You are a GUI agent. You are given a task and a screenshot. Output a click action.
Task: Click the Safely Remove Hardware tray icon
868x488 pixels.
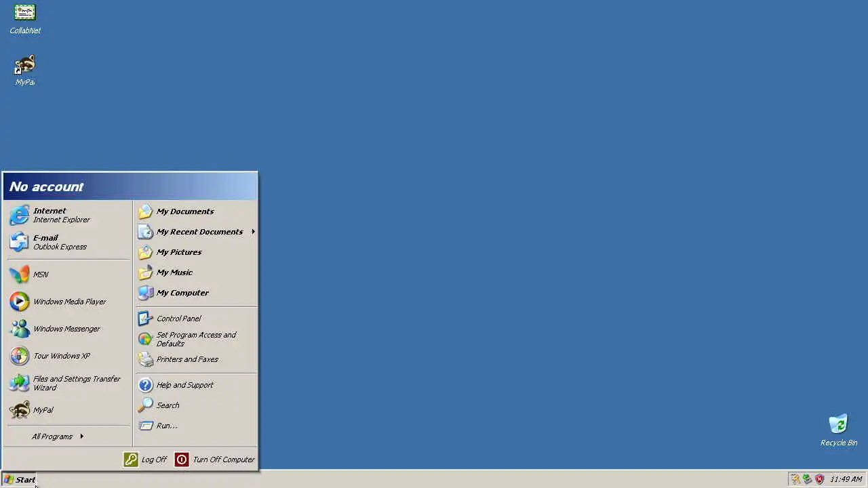click(x=807, y=479)
